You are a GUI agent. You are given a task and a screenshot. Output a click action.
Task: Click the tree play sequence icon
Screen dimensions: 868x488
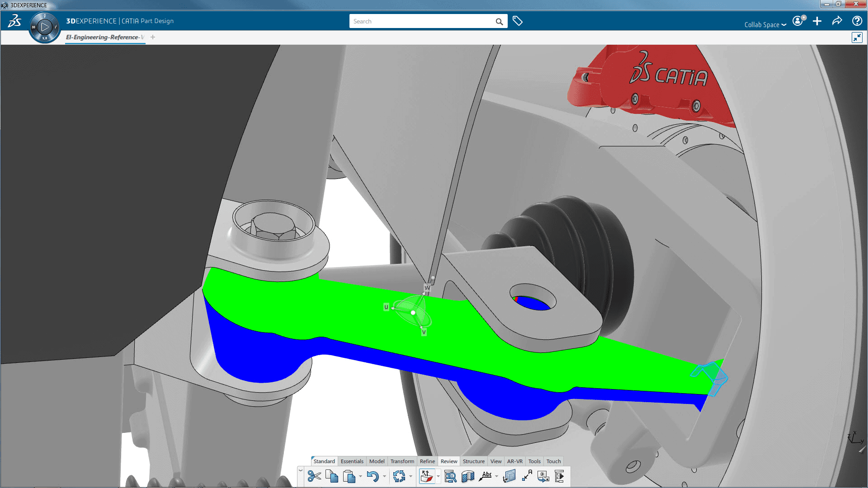coord(559,476)
